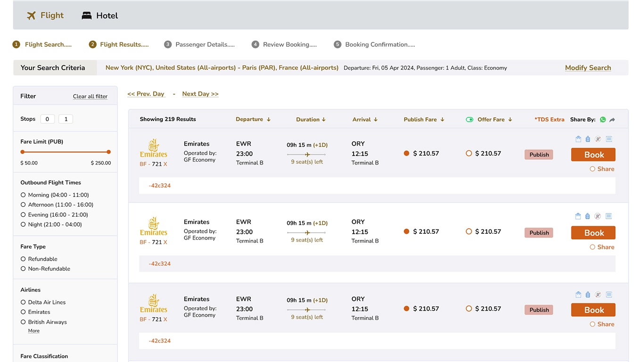Open the fare rules icon on third flight
Viewport: 644px width, 362px height.
[609, 295]
